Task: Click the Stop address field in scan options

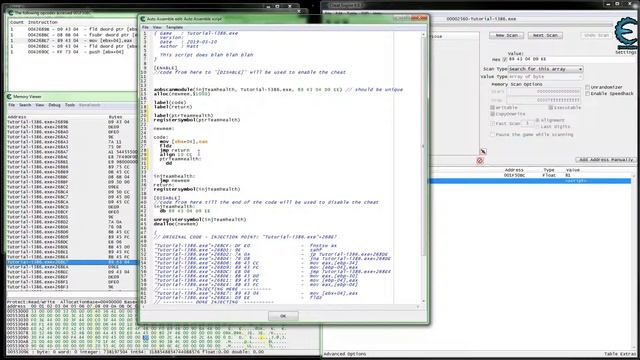Action: tap(543, 100)
